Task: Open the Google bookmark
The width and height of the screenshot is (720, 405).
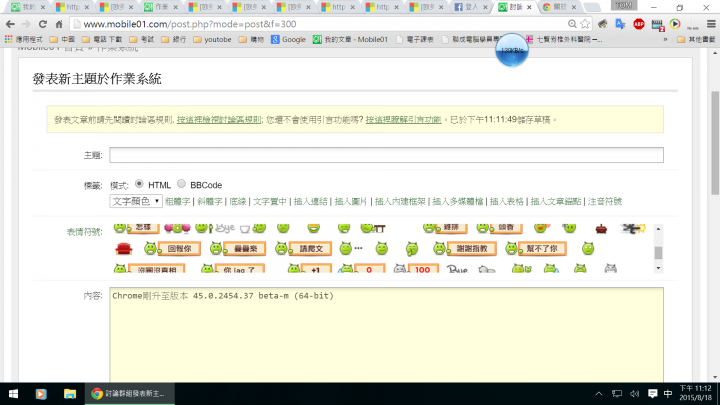Action: (x=288, y=39)
